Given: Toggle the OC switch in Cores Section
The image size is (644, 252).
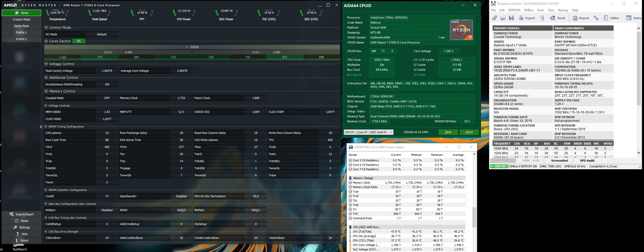Looking at the screenshot, I should click(x=79, y=41).
